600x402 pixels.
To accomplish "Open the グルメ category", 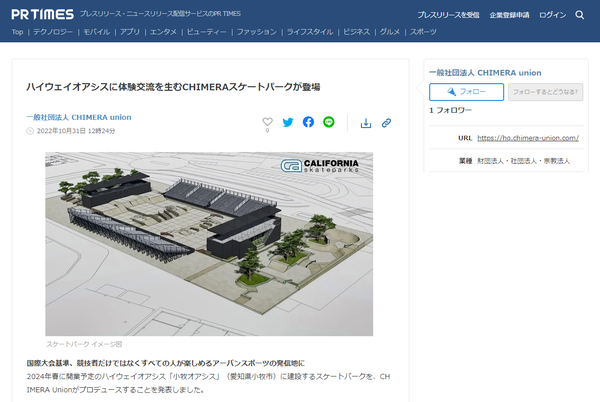I will coord(390,32).
